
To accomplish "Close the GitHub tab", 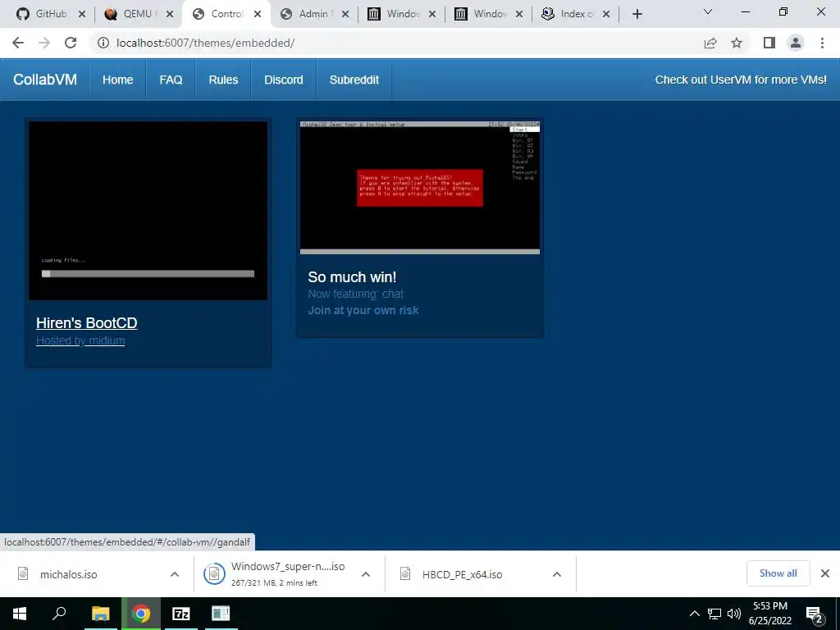I will [82, 15].
